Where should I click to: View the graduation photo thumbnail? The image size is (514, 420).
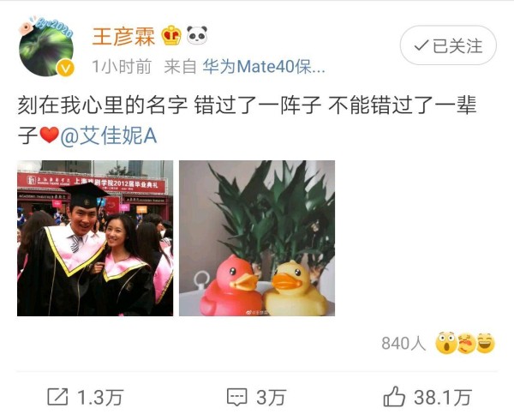(95, 238)
